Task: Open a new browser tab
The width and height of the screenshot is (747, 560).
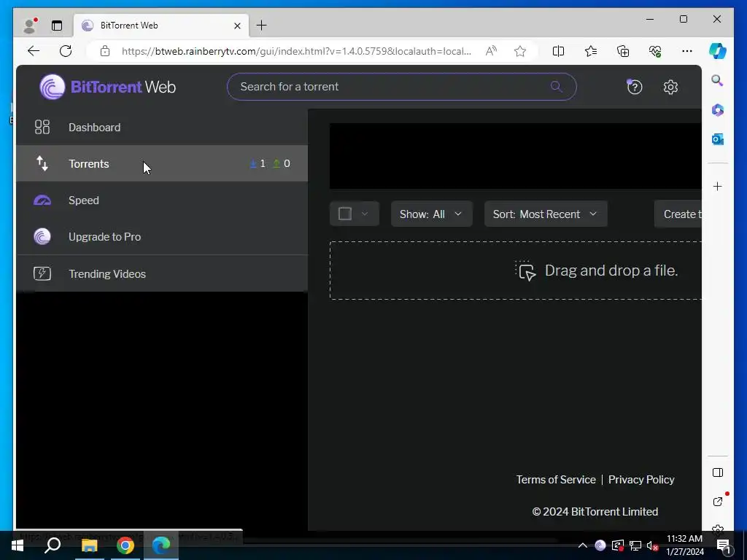Action: pyautogui.click(x=262, y=26)
